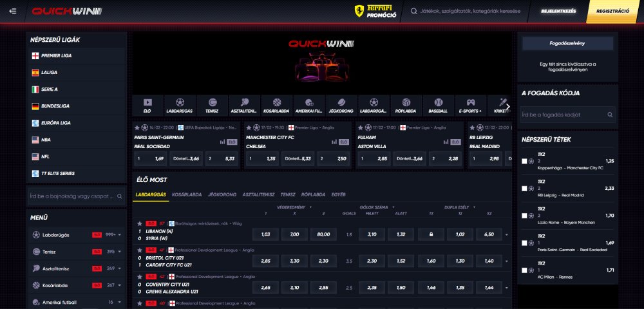Screen dimensions: 644x309
Task: Expand the Végeredmény market dropdown
Action: point(310,207)
